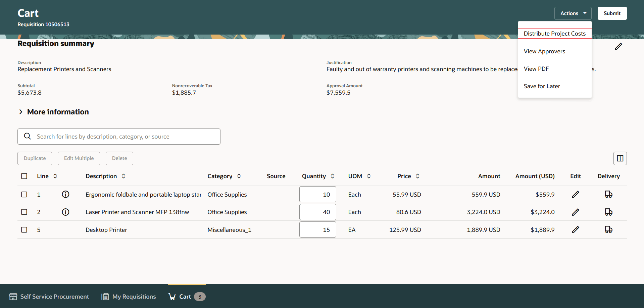Open the column management icon above table

click(620, 158)
